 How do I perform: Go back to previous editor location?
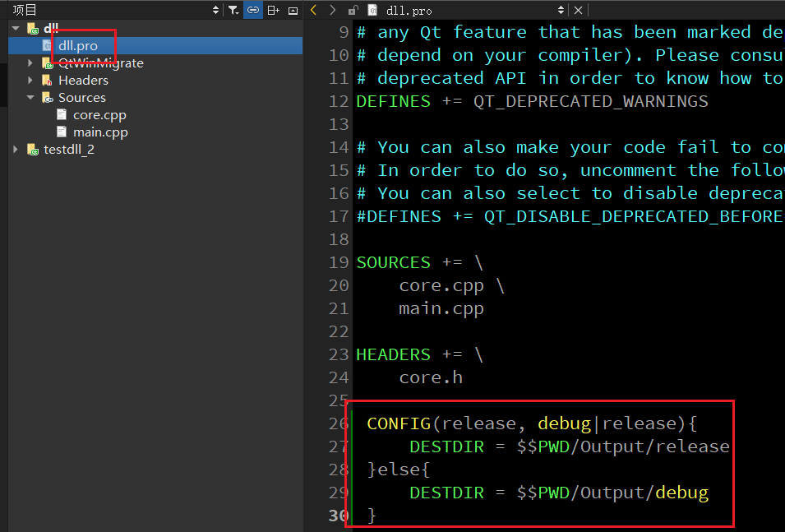314,10
